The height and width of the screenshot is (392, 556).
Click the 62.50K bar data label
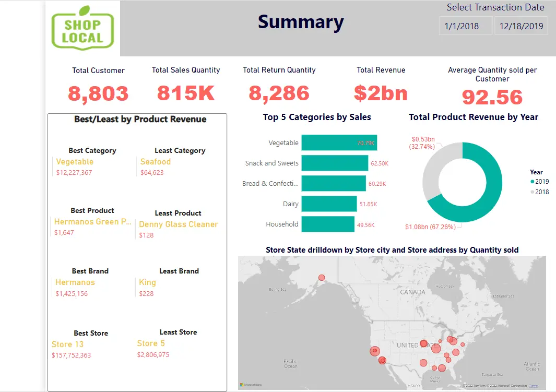[380, 163]
